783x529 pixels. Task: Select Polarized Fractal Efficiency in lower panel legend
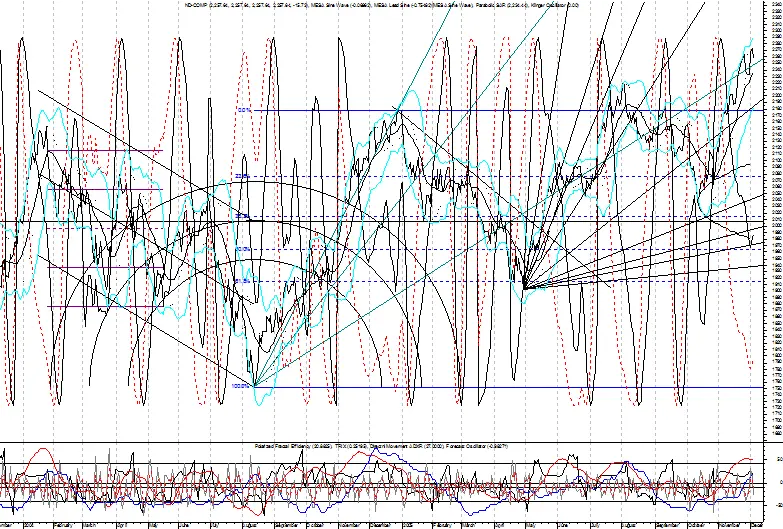pyautogui.click(x=294, y=446)
